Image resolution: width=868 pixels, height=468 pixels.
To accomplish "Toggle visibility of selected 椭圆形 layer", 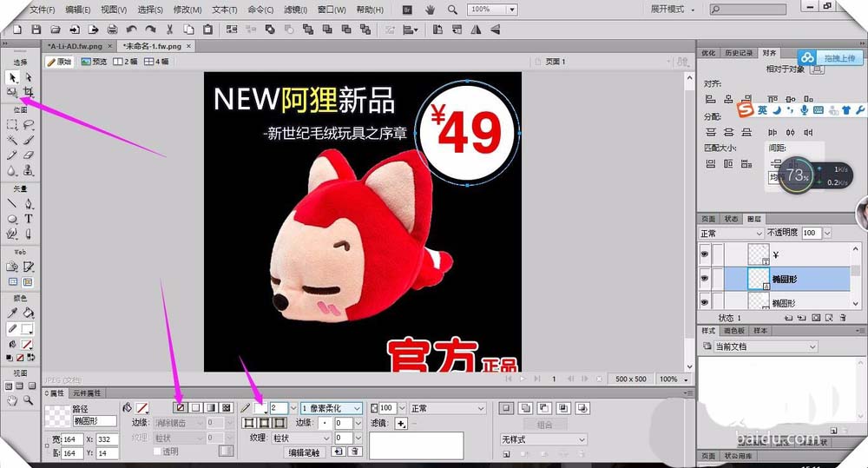I will click(705, 278).
